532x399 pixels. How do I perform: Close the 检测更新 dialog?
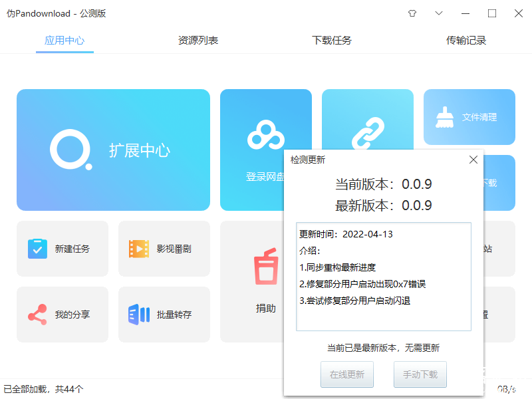tap(473, 160)
